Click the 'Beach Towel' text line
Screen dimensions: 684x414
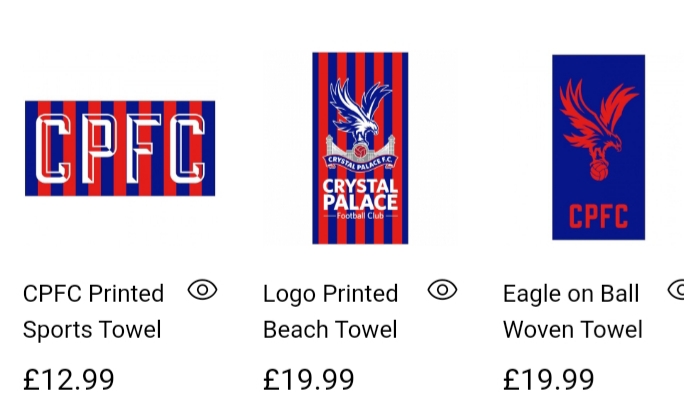(330, 329)
